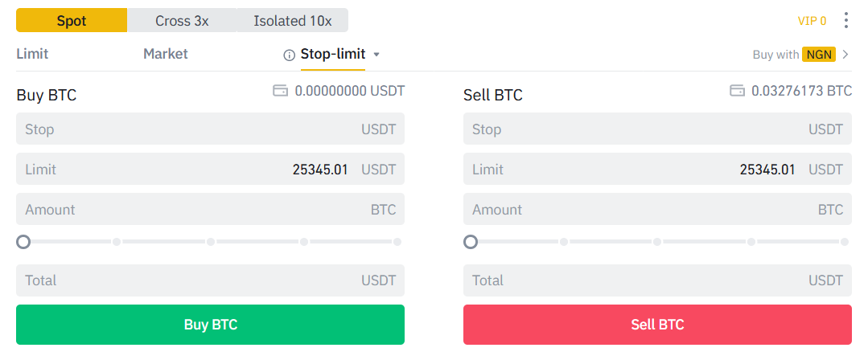Image resolution: width=868 pixels, height=360 pixels.
Task: Click the USDT wallet balance icon
Action: 281,91
